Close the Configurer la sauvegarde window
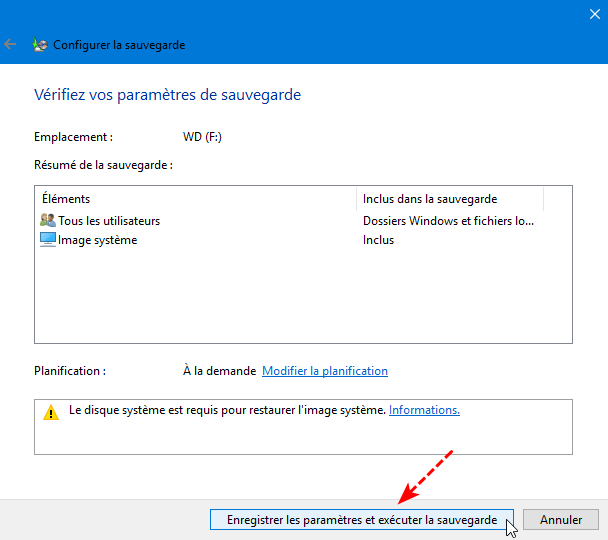The height and width of the screenshot is (540, 608). [594, 14]
